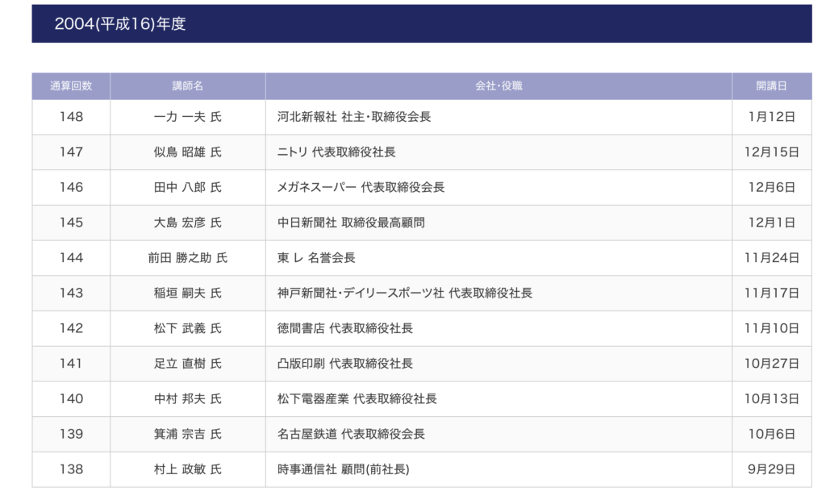Screen dimensions: 826x504
Task: Click 松下電器産業 代表取締役社長 text
Action: pyautogui.click(x=357, y=399)
